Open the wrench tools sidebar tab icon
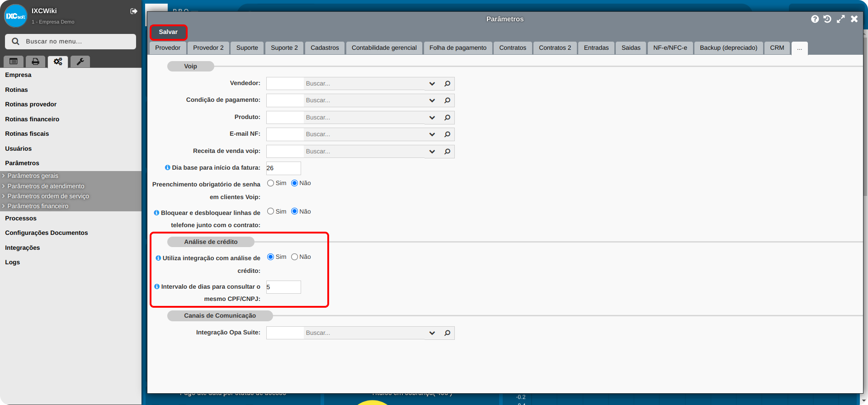 pyautogui.click(x=80, y=62)
